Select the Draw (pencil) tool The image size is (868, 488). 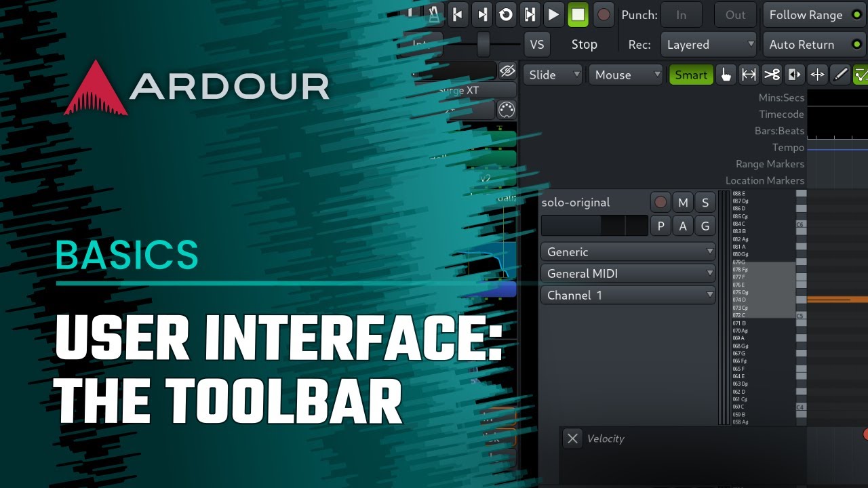click(840, 75)
